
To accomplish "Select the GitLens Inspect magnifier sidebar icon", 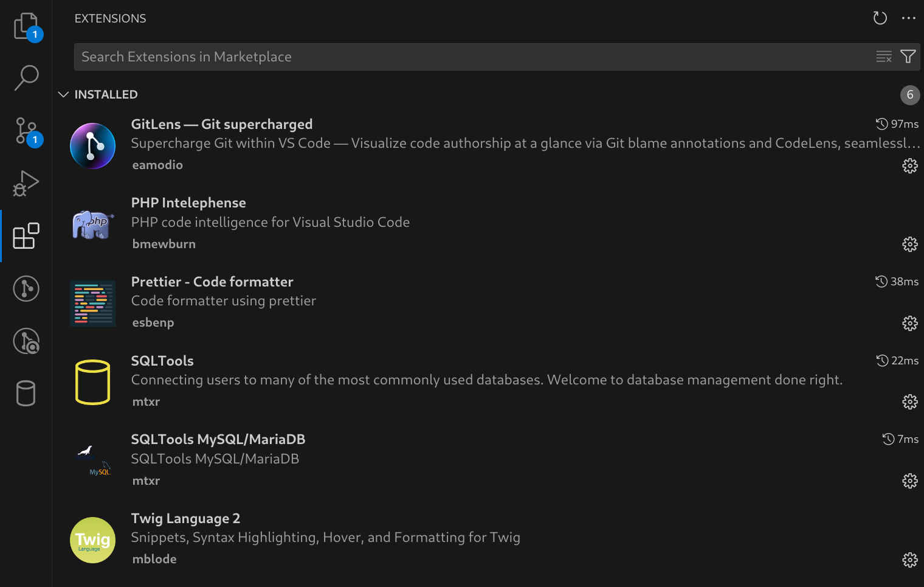I will [x=26, y=341].
